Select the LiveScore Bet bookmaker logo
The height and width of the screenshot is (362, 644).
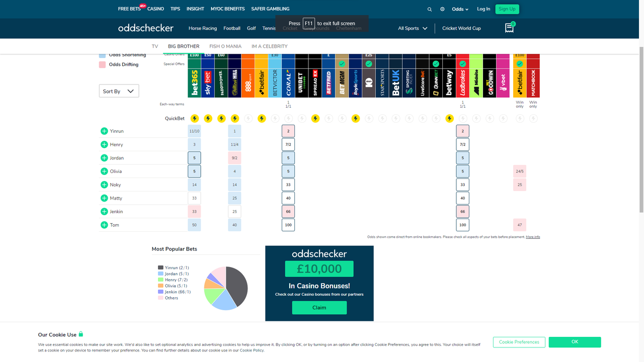click(422, 83)
